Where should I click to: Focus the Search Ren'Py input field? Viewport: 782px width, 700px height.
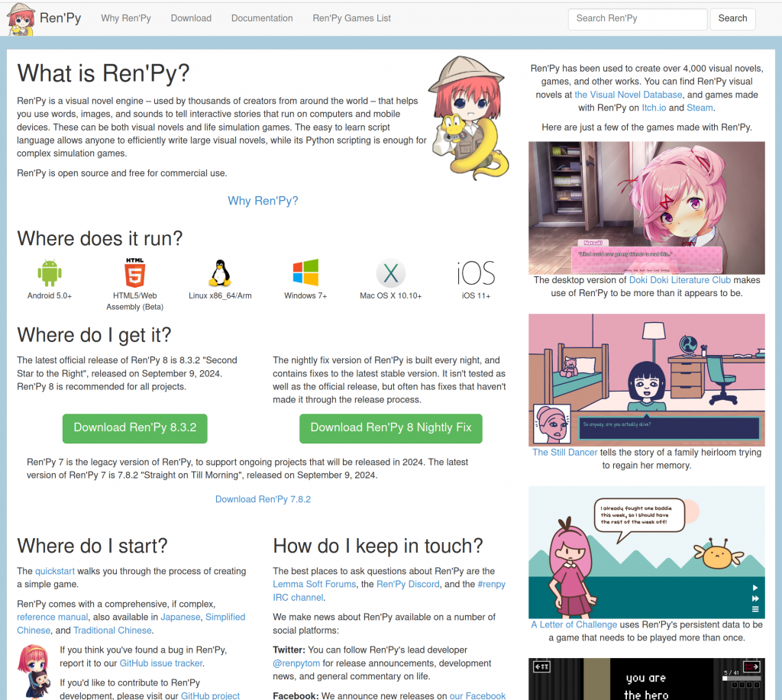[x=638, y=19]
